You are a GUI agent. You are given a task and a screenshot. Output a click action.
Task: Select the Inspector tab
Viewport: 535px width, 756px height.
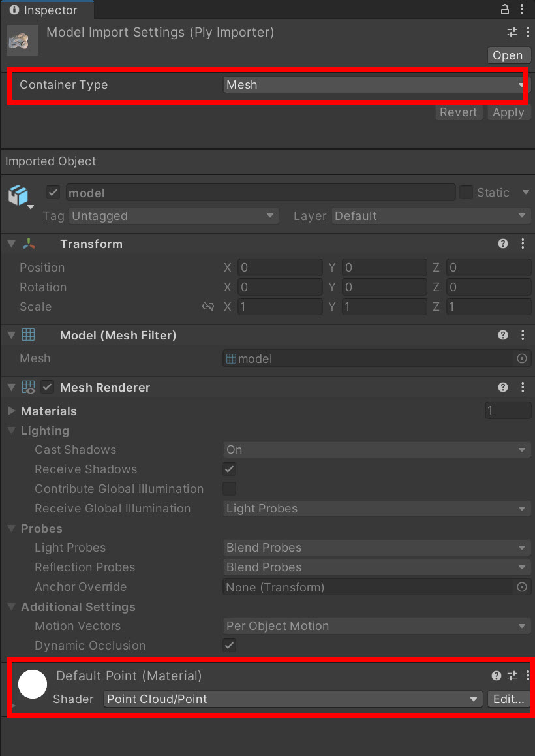pyautogui.click(x=47, y=10)
